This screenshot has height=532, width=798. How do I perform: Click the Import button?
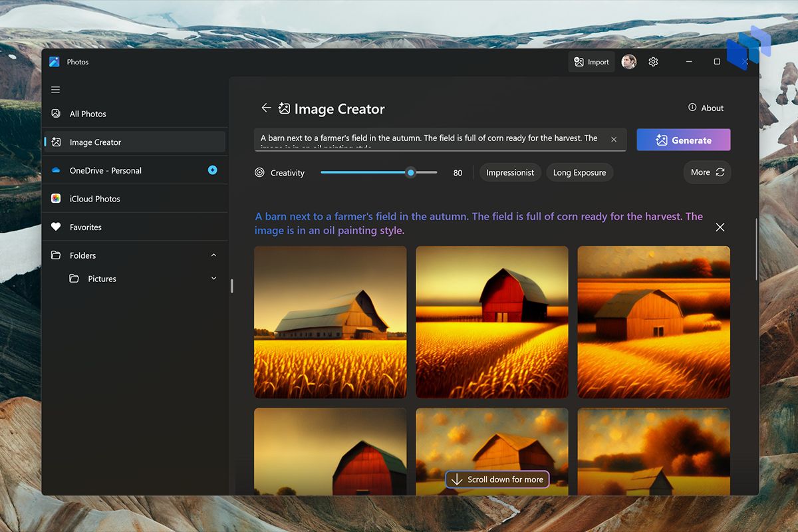click(591, 62)
